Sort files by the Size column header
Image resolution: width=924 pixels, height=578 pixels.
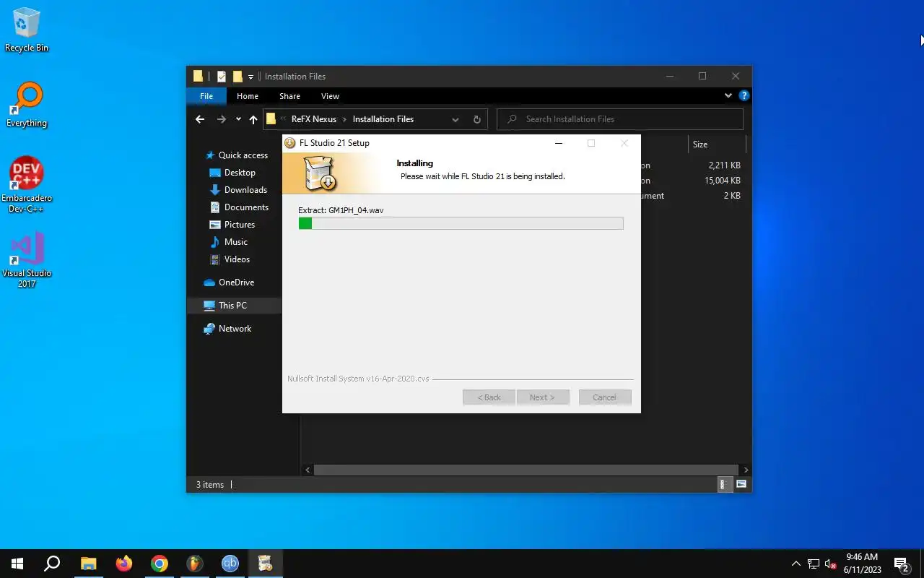(x=715, y=144)
